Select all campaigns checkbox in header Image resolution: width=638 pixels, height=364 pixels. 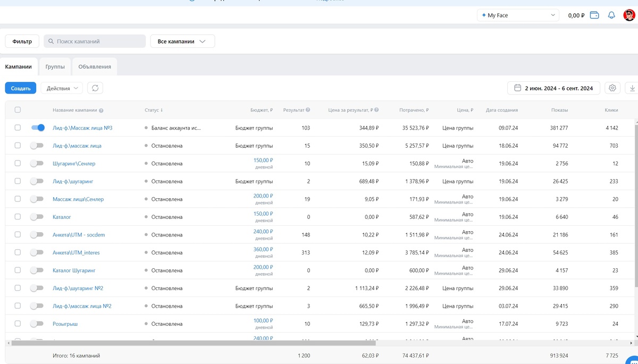click(x=18, y=110)
